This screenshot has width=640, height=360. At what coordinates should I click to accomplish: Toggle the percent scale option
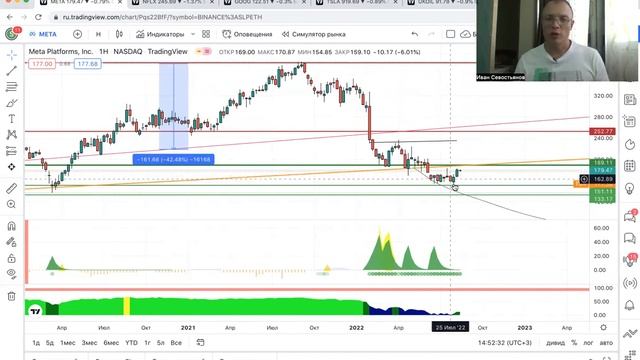point(574,343)
